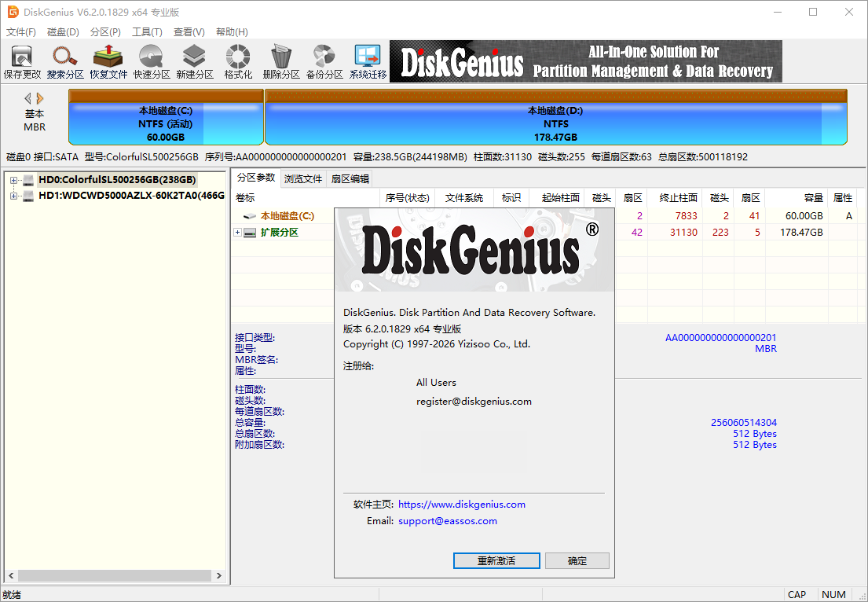Click the DiskGenius banner advertisement

pos(586,61)
